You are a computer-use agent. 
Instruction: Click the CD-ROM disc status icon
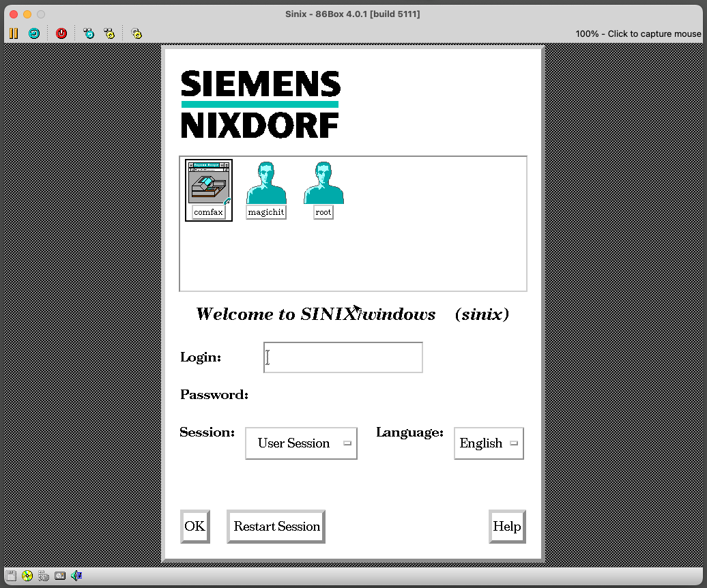(27, 576)
